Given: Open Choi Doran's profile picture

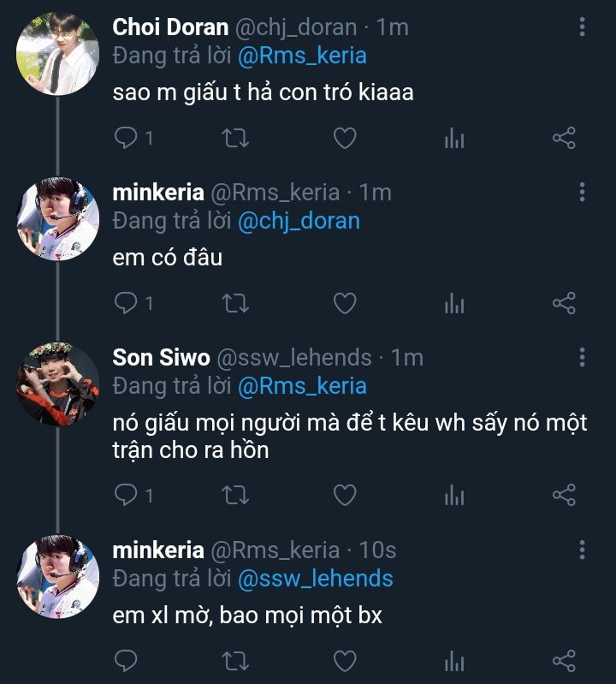Looking at the screenshot, I should click(57, 53).
